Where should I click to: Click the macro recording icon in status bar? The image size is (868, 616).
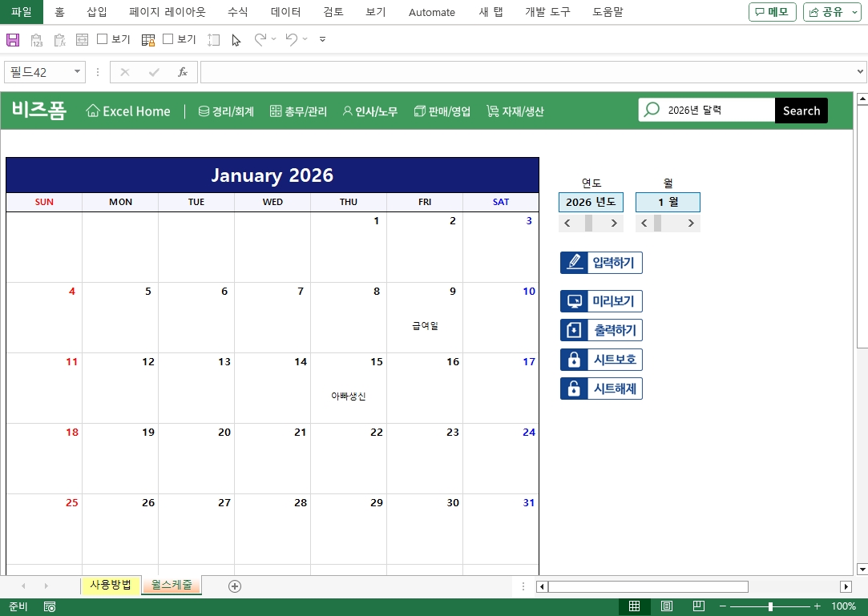click(50, 607)
